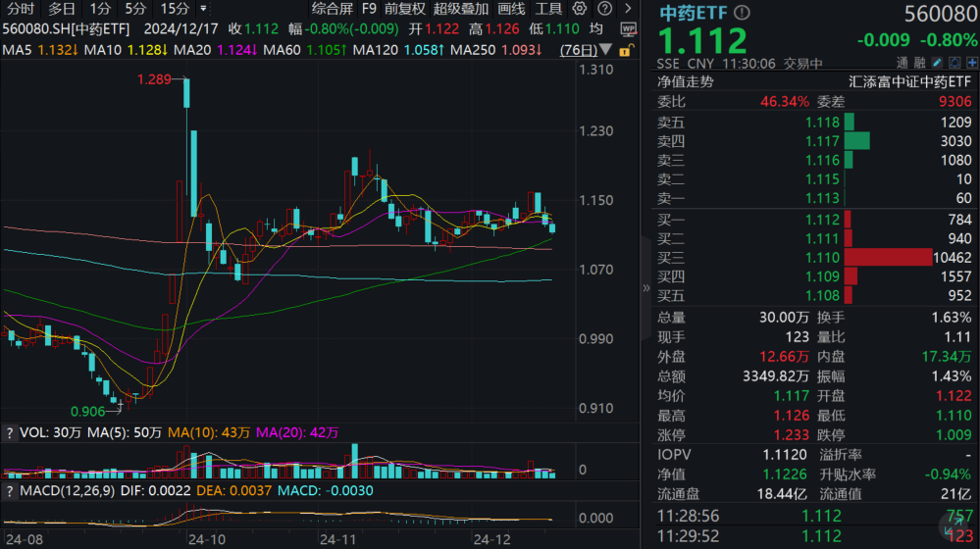Open 超级叠加 overlay option
Viewport: 980px width, 549px height.
(x=461, y=9)
